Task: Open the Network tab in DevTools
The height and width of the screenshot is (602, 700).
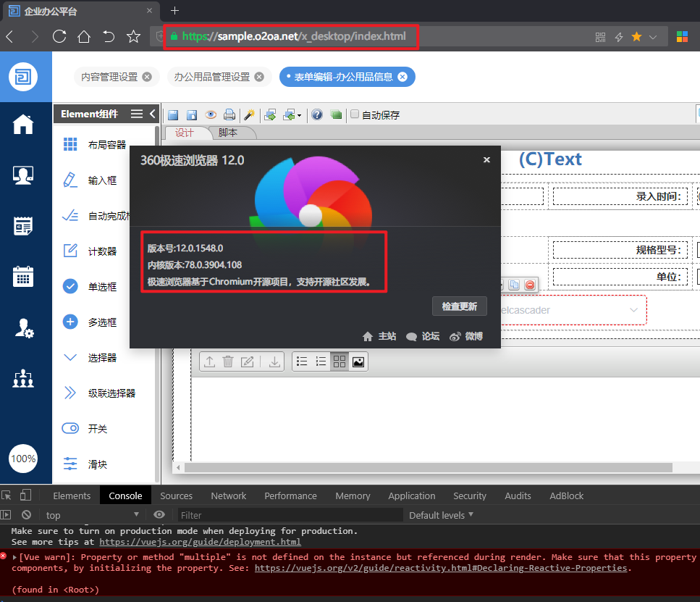Action: point(229,496)
